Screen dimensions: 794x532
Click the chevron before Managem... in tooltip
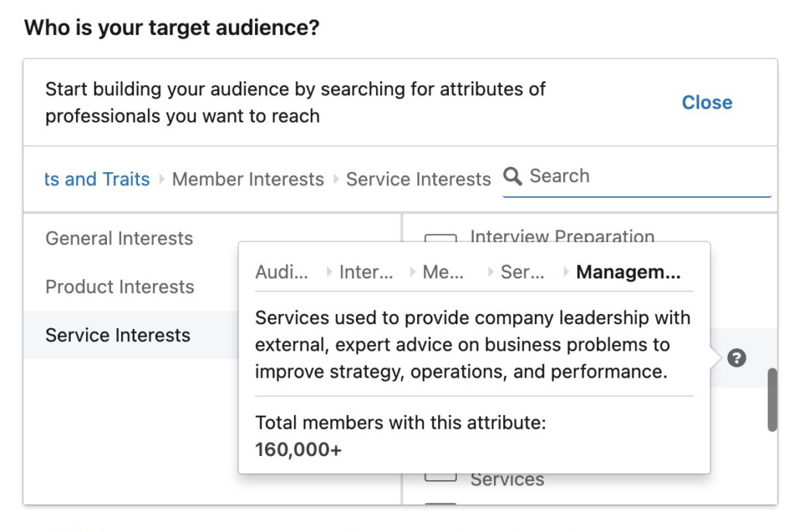pyautogui.click(x=564, y=272)
